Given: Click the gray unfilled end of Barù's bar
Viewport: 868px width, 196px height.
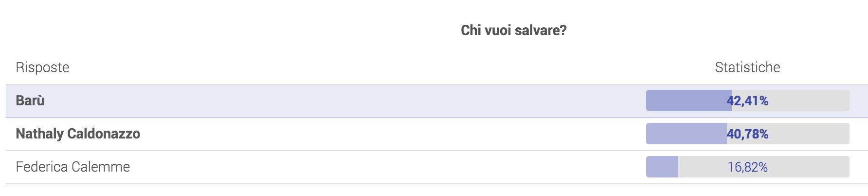Looking at the screenshot, I should 810,100.
